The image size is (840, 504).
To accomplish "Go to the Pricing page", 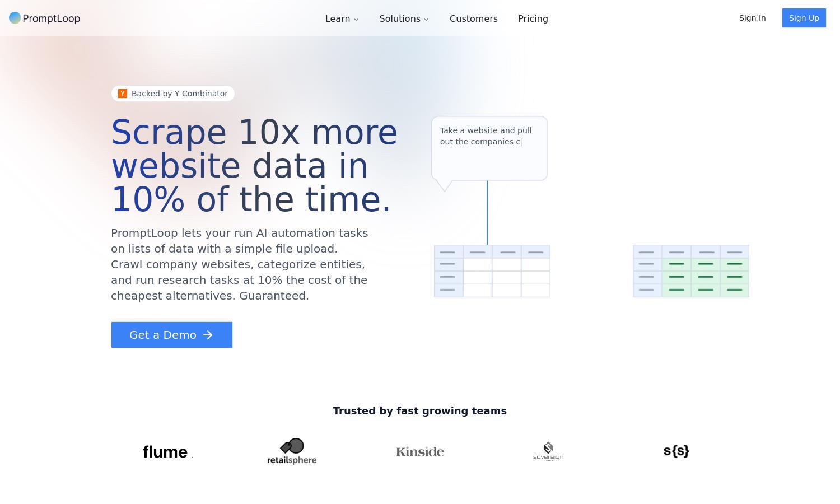I will [x=533, y=18].
